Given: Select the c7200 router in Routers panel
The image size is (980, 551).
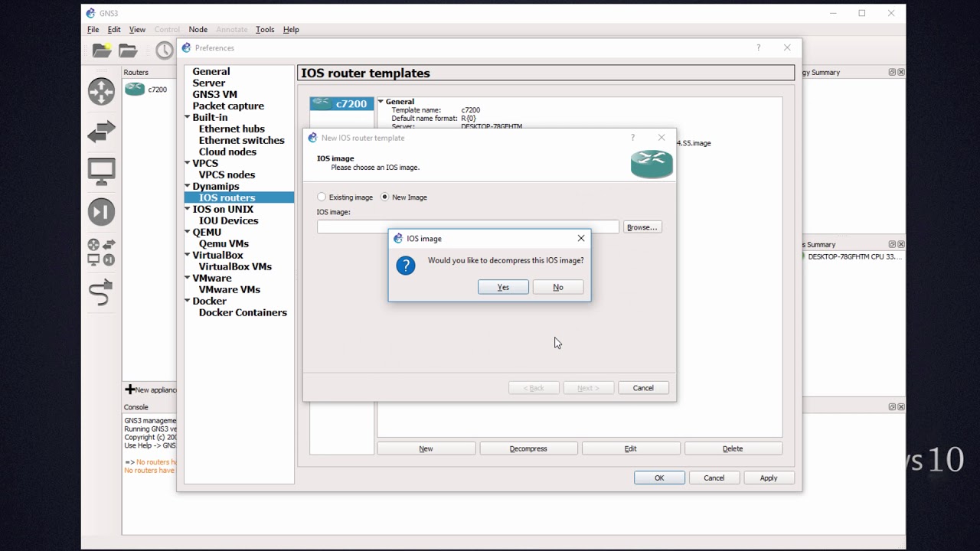Looking at the screenshot, I should click(146, 90).
